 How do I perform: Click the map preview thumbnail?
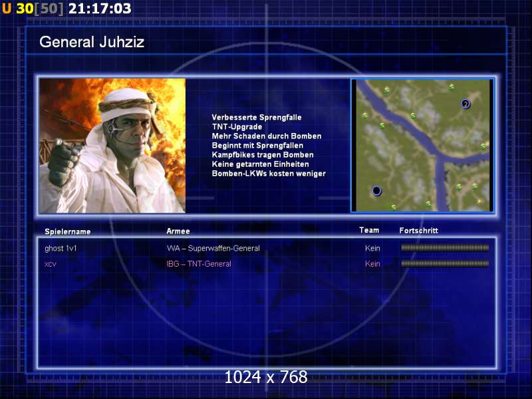click(422, 146)
